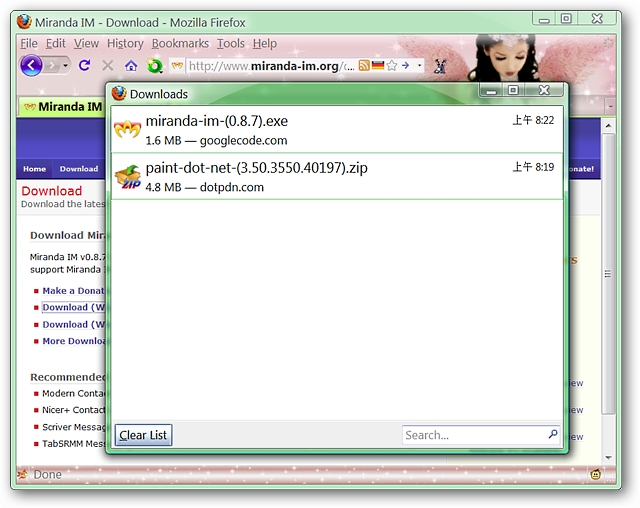Open the Bookmarks menu

tap(180, 43)
